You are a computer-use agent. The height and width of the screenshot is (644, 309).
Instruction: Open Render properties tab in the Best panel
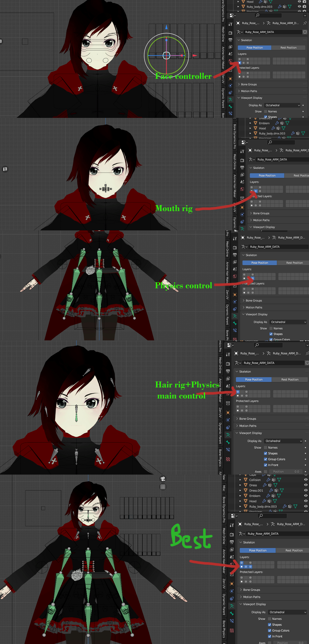[x=232, y=534]
